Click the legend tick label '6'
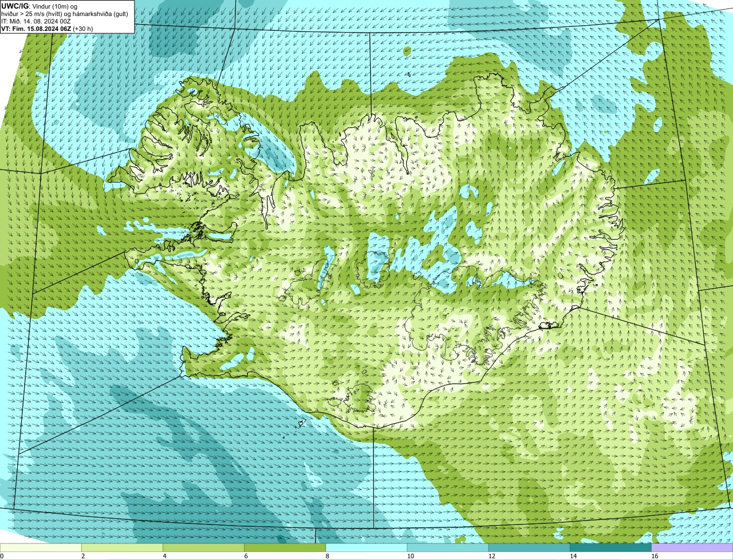733x560 pixels. point(246,556)
